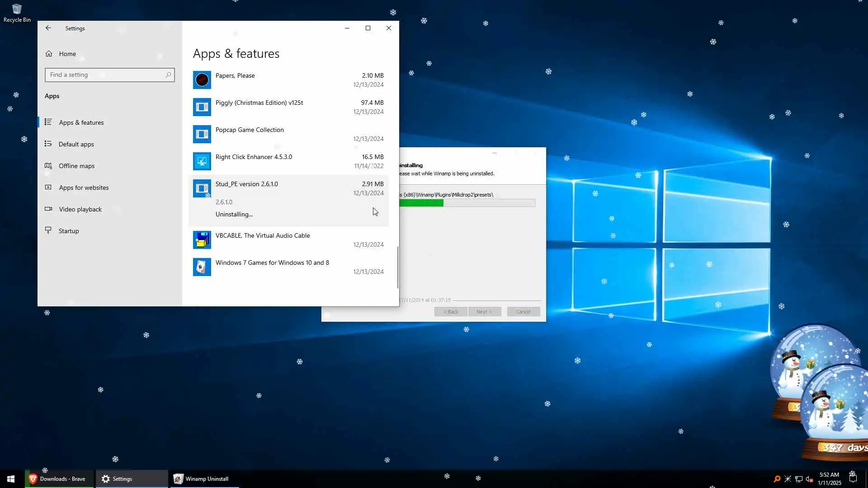
Task: Click the Settings back arrow
Action: point(48,28)
